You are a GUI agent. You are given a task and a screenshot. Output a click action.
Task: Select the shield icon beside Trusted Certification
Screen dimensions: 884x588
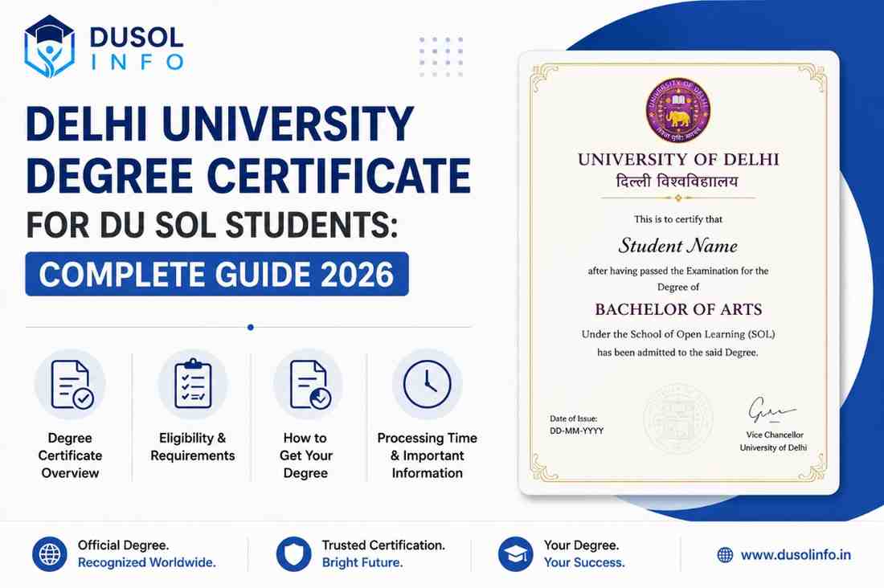click(293, 554)
